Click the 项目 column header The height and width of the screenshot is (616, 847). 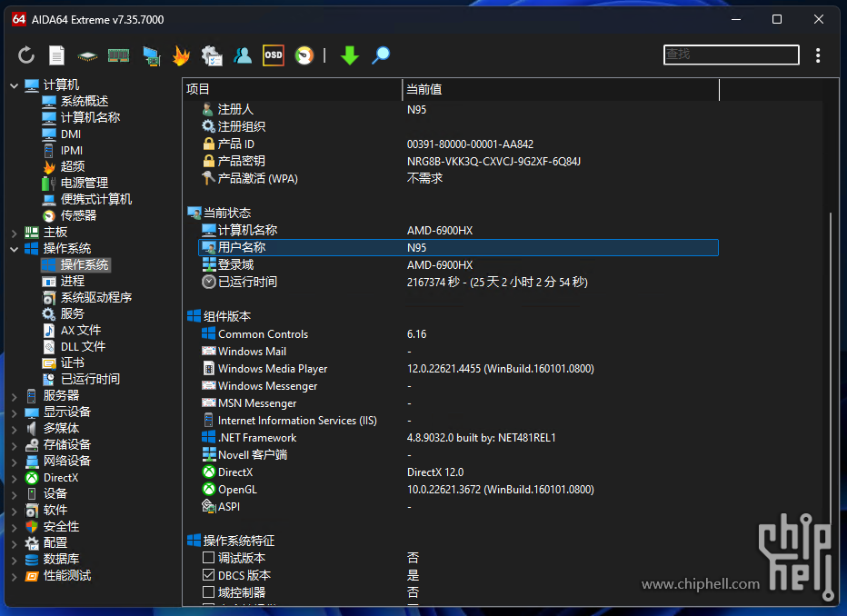click(293, 89)
